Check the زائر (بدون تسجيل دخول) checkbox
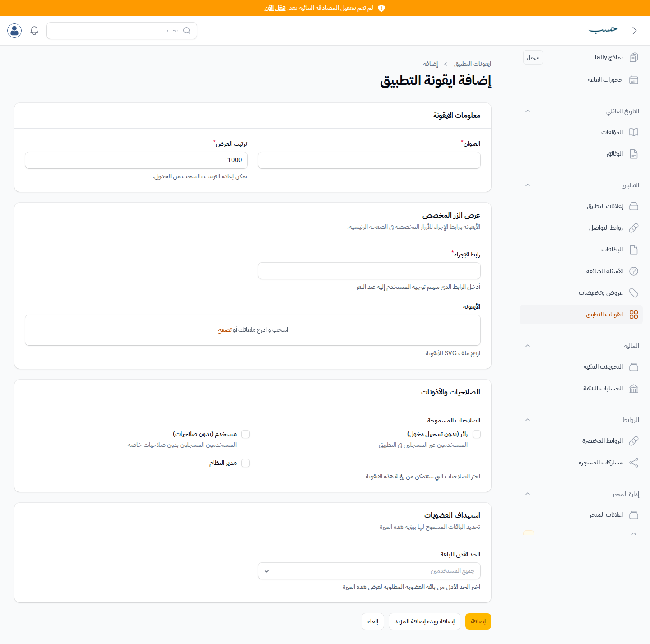Image resolution: width=650 pixels, height=644 pixels. [x=477, y=434]
